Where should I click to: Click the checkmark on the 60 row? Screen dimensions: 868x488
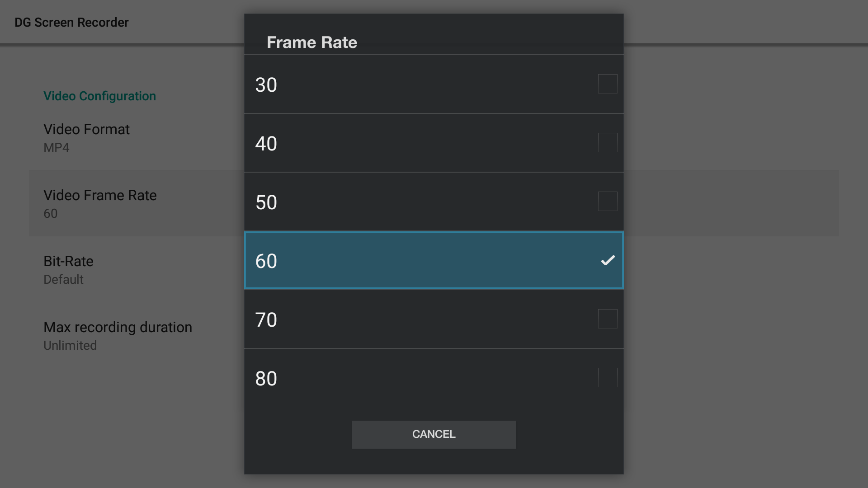tap(608, 260)
